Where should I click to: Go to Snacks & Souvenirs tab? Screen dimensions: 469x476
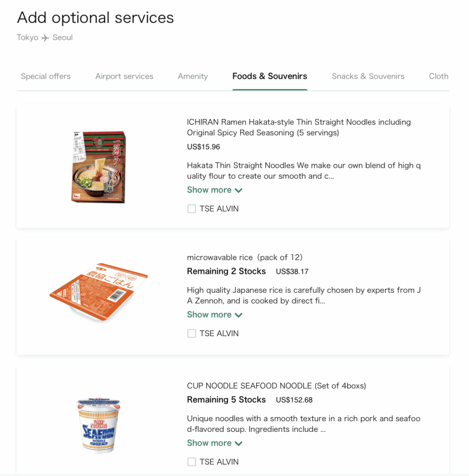pos(368,76)
